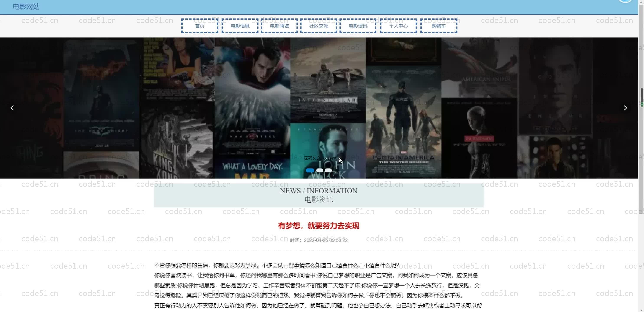Open 个人中心 page

point(398,26)
